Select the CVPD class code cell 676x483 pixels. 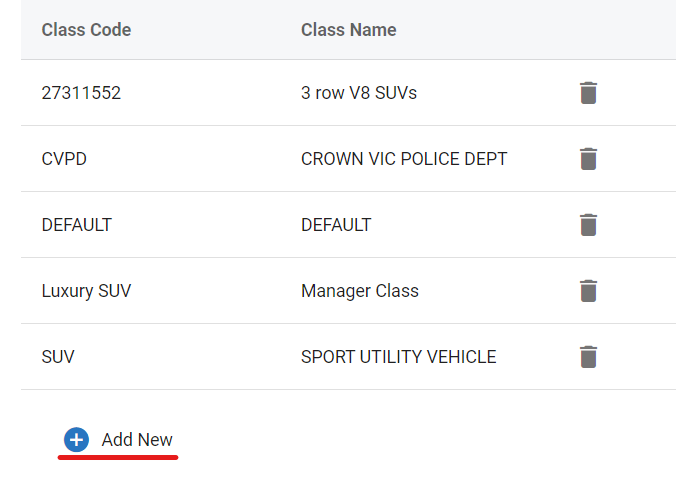tap(64, 159)
